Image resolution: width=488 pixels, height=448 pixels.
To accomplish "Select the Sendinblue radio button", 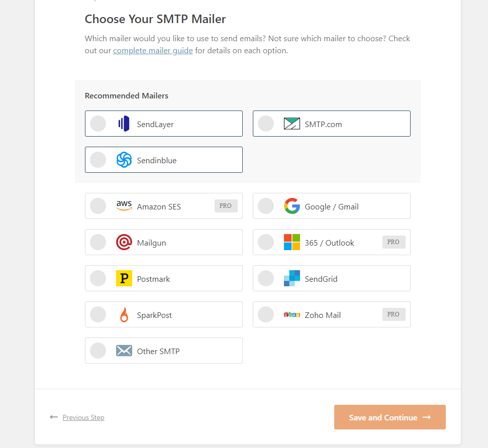I will pos(98,160).
